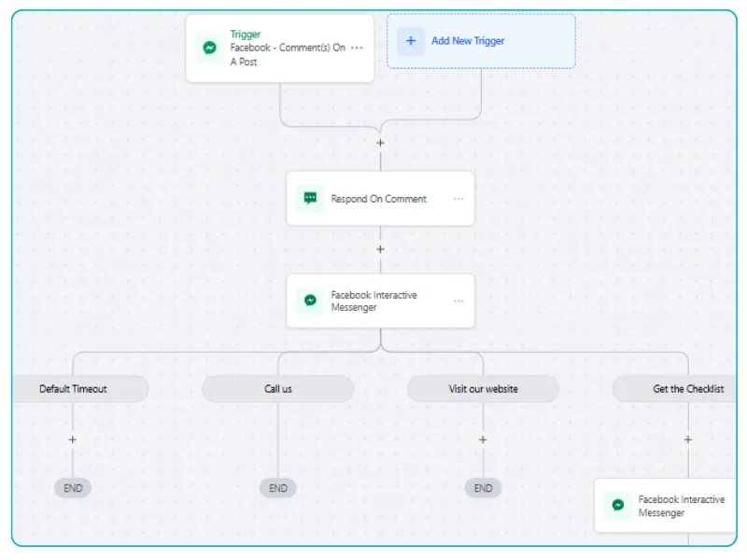The image size is (747, 560).
Task: Add a step under Visit our website branch
Action: tap(483, 440)
